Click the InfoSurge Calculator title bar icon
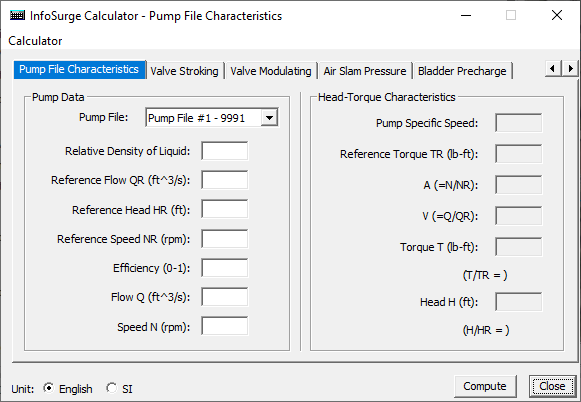Screen dimensions: 581x402 click(x=17, y=16)
